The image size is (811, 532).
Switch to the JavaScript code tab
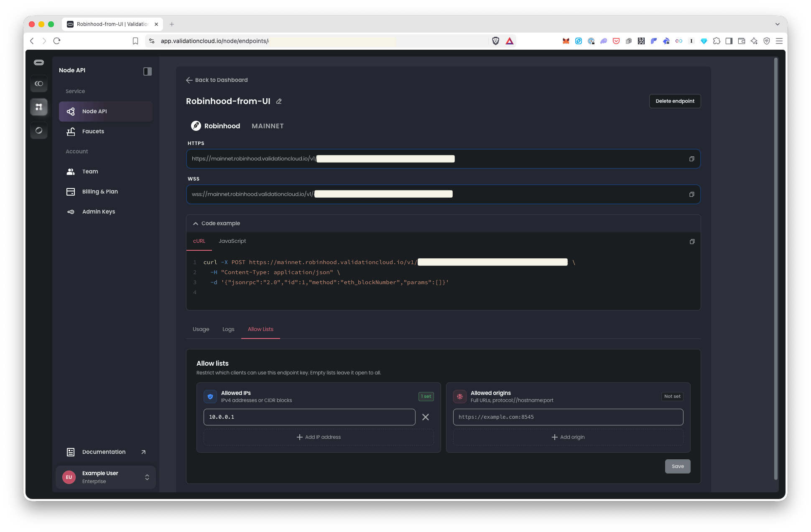232,241
